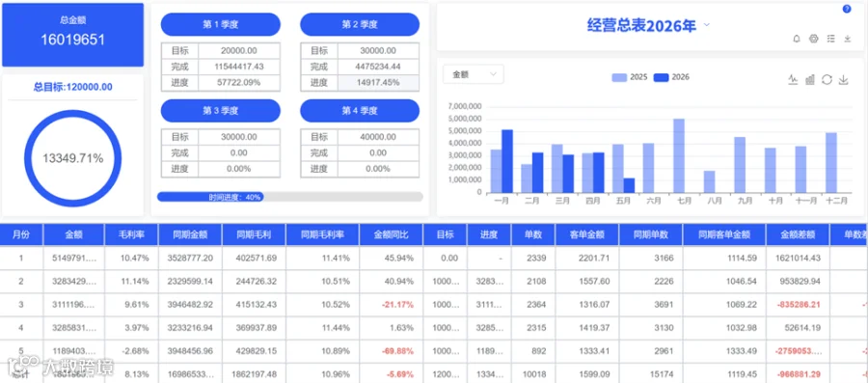Click the 同期毛利率 column header
The width and height of the screenshot is (868, 383).
click(322, 234)
